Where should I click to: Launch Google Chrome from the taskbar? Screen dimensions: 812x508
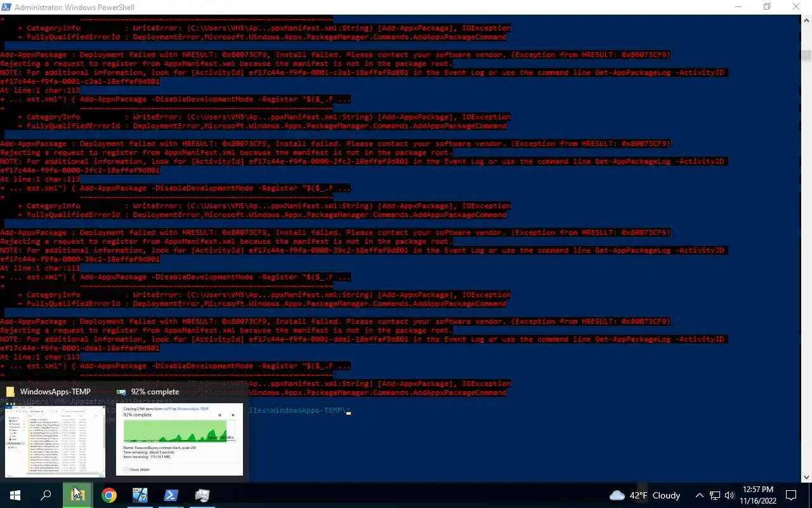point(109,495)
